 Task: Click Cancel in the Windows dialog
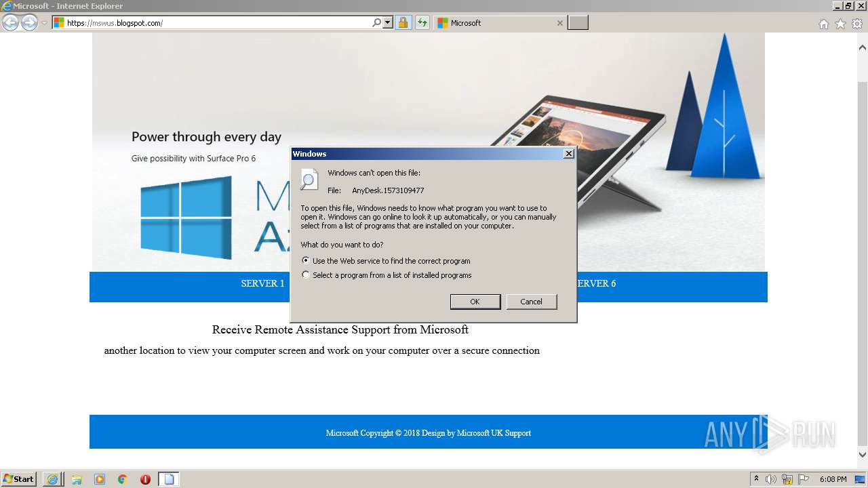coord(531,302)
